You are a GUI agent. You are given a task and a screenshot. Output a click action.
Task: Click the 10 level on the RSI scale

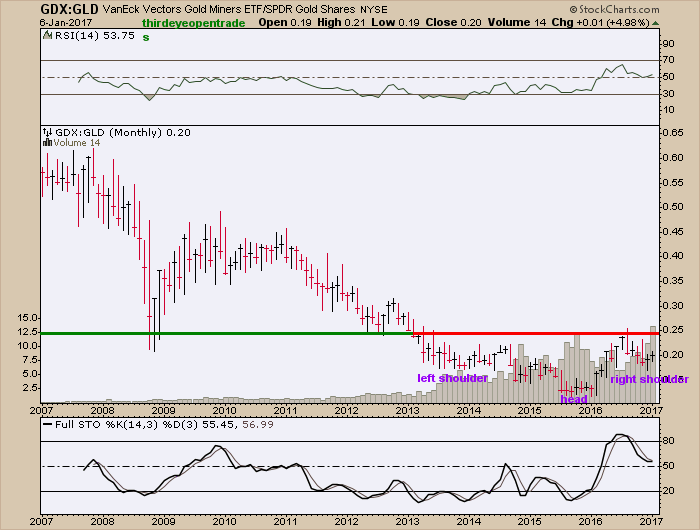(669, 110)
